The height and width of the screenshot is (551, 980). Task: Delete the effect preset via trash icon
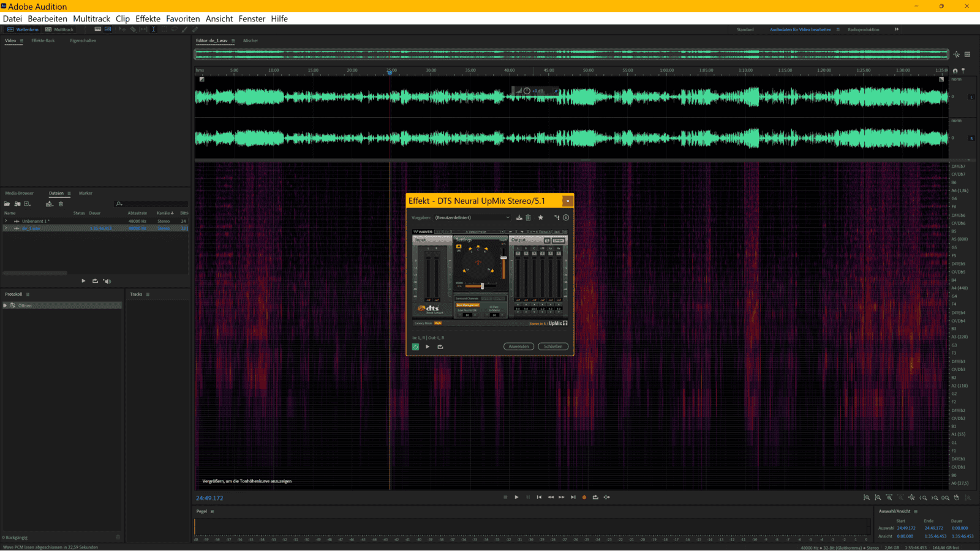528,217
